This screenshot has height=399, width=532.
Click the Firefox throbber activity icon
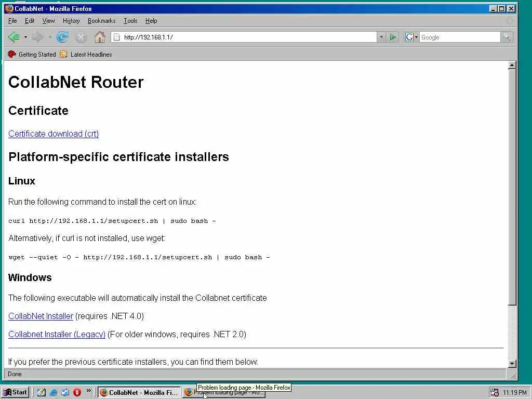(510, 21)
